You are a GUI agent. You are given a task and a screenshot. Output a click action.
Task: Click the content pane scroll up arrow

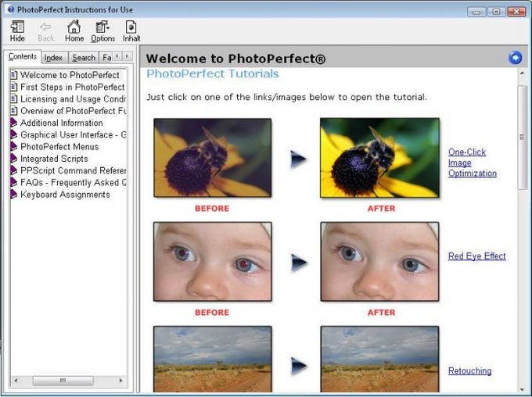(522, 73)
